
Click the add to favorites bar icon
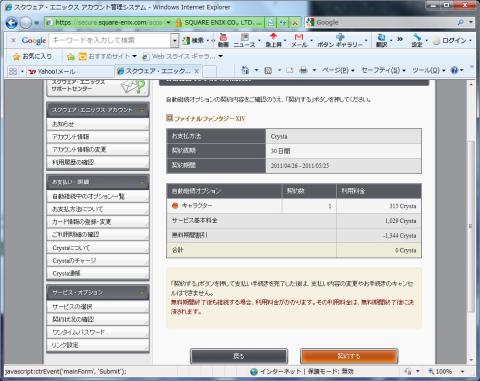tap(70, 57)
